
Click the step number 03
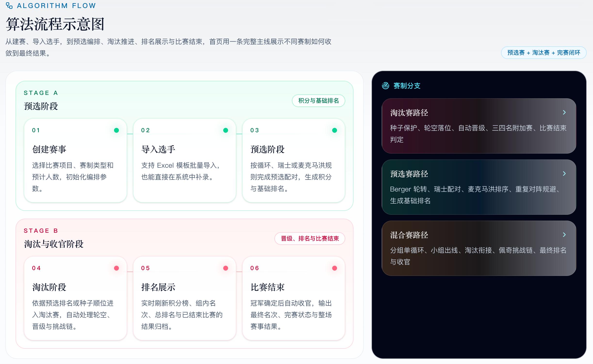[255, 130]
